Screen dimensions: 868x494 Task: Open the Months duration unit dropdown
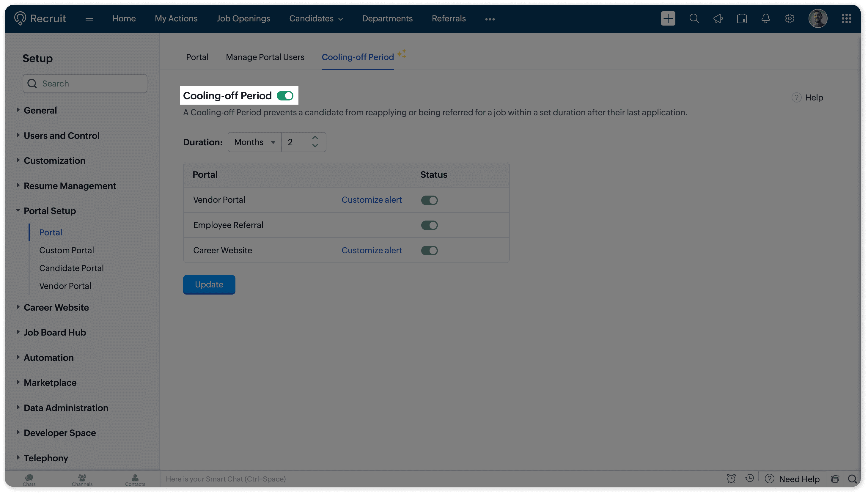(254, 142)
